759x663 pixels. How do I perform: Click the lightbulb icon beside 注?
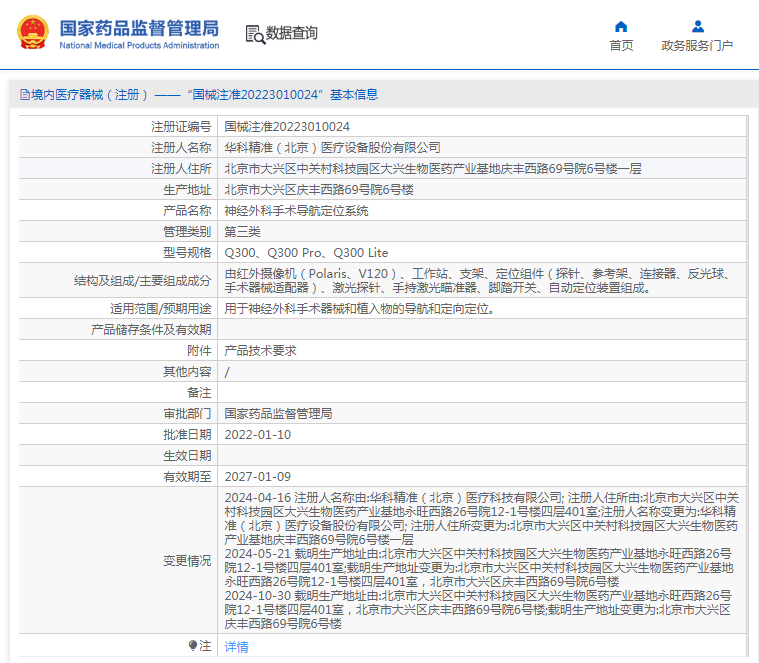click(193, 646)
